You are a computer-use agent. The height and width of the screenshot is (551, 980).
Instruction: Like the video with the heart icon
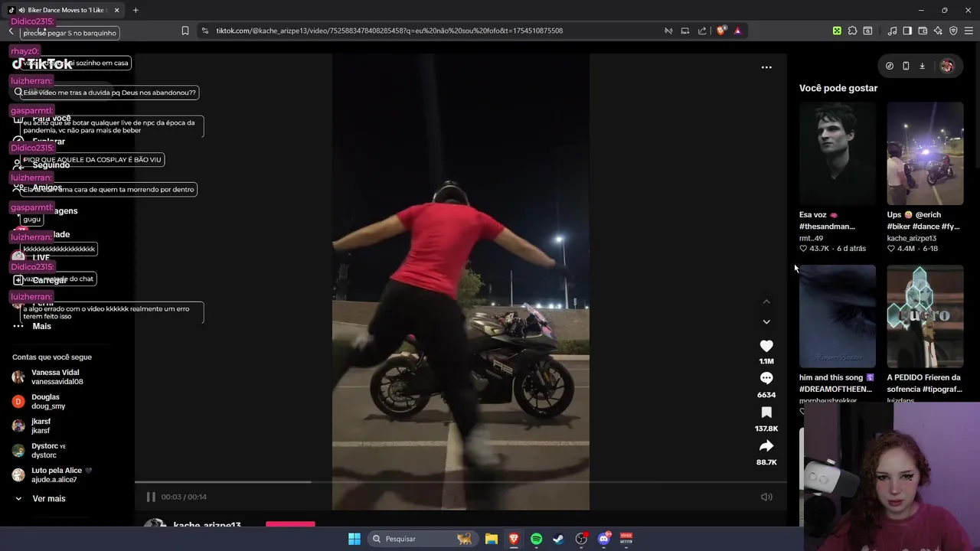[766, 346]
